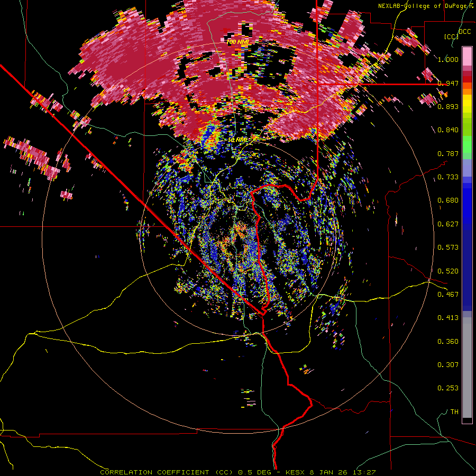Click the 0.520 scale value
This screenshot has width=476, height=476.
point(448,271)
